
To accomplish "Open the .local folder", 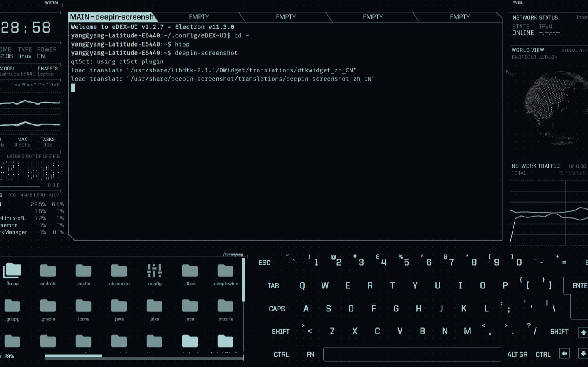I will coord(190,310).
